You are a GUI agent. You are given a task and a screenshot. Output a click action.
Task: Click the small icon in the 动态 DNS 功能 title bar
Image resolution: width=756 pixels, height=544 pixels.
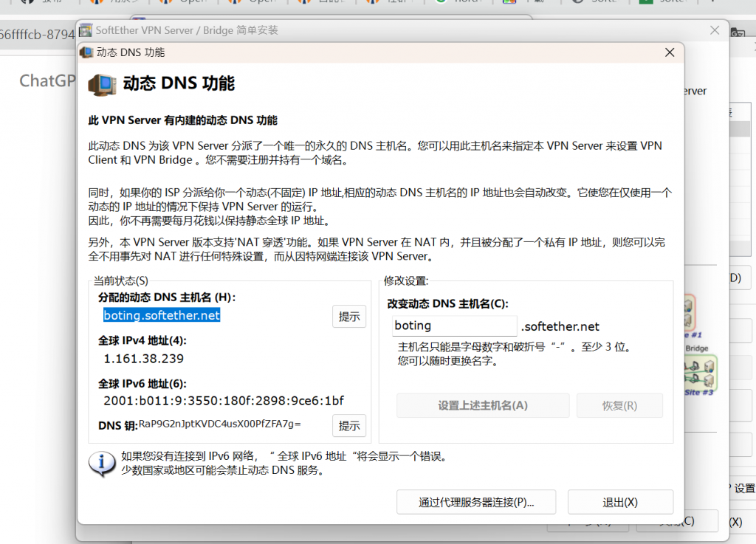point(86,52)
